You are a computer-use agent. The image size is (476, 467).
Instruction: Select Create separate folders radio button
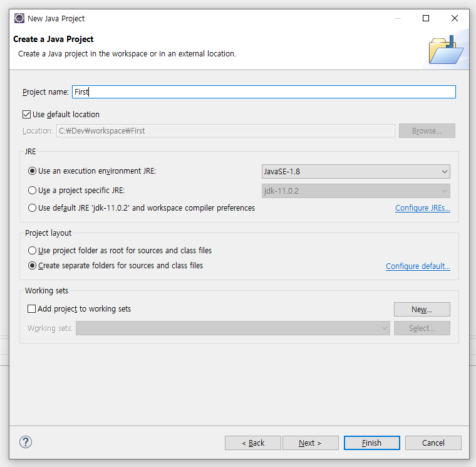[x=33, y=265]
